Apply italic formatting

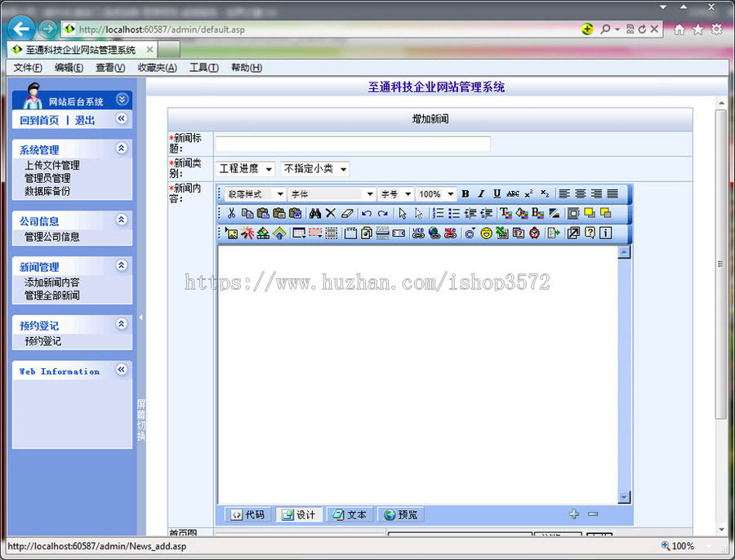coord(481,193)
